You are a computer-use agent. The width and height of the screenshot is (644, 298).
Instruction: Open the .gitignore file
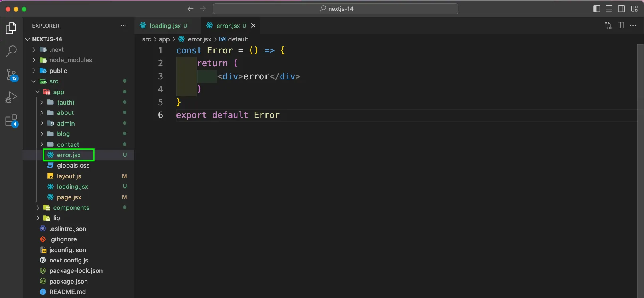click(x=79, y=239)
